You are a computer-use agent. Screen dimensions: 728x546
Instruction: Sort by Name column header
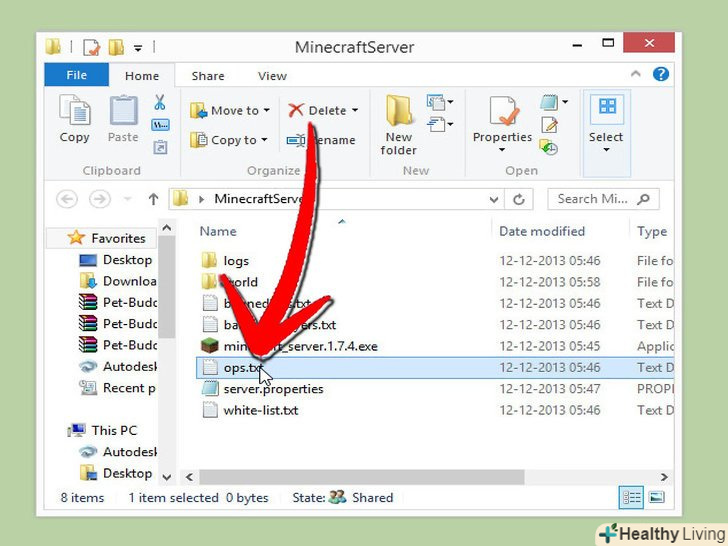pyautogui.click(x=218, y=231)
